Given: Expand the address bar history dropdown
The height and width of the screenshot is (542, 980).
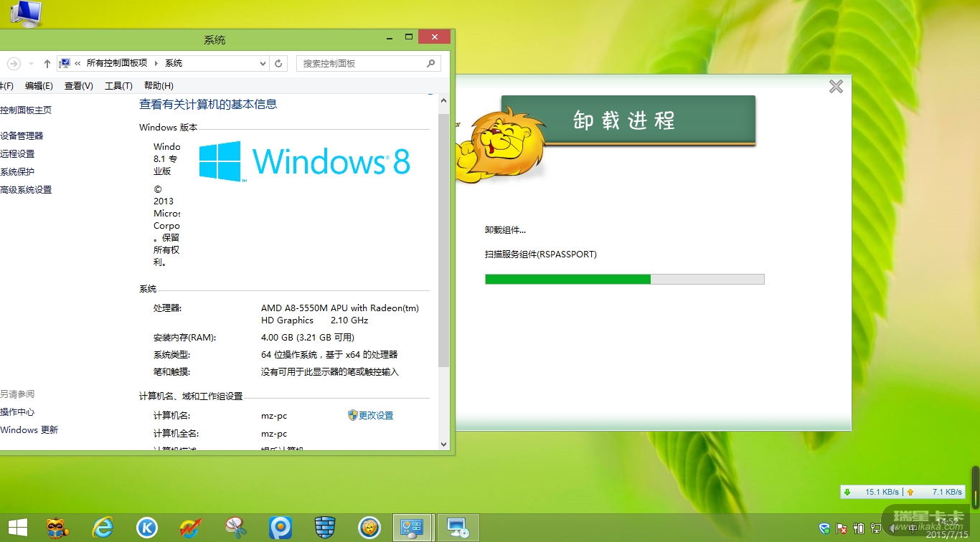Looking at the screenshot, I should pos(263,63).
